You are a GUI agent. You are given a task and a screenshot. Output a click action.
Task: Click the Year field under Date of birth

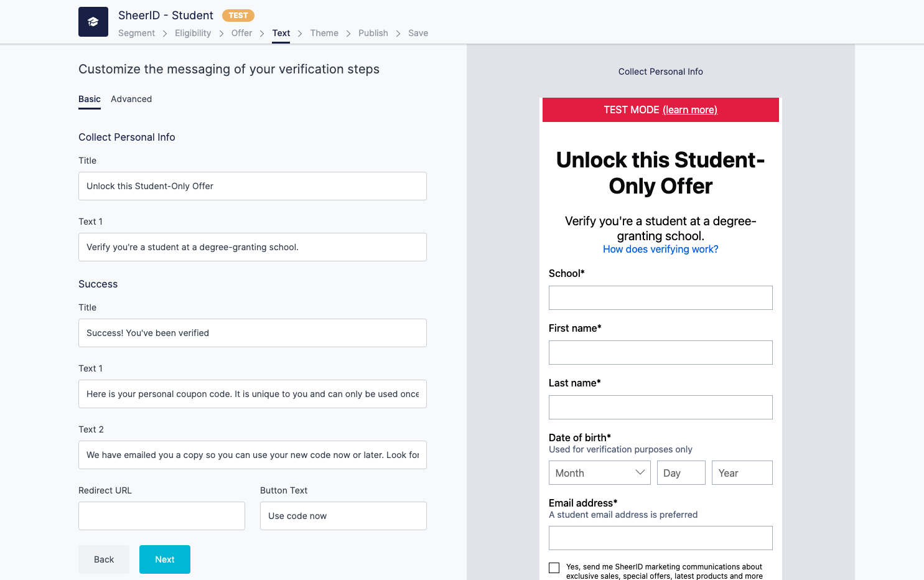click(742, 472)
